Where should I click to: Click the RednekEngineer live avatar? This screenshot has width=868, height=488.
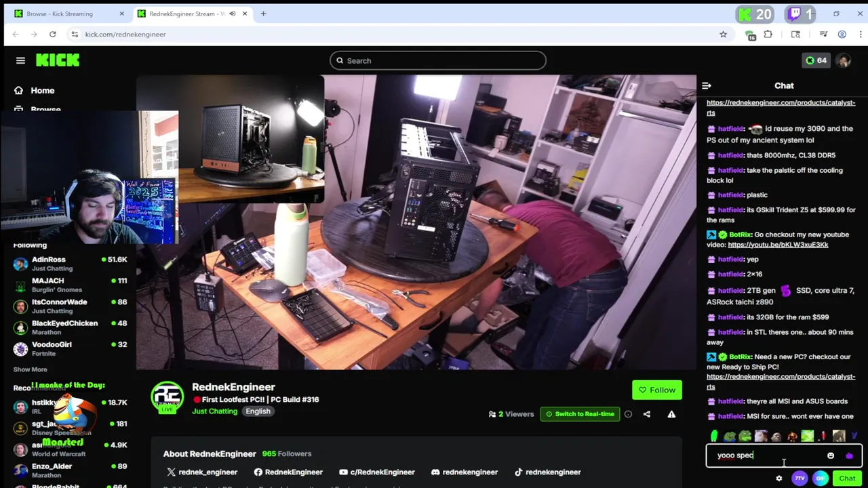pos(167,397)
